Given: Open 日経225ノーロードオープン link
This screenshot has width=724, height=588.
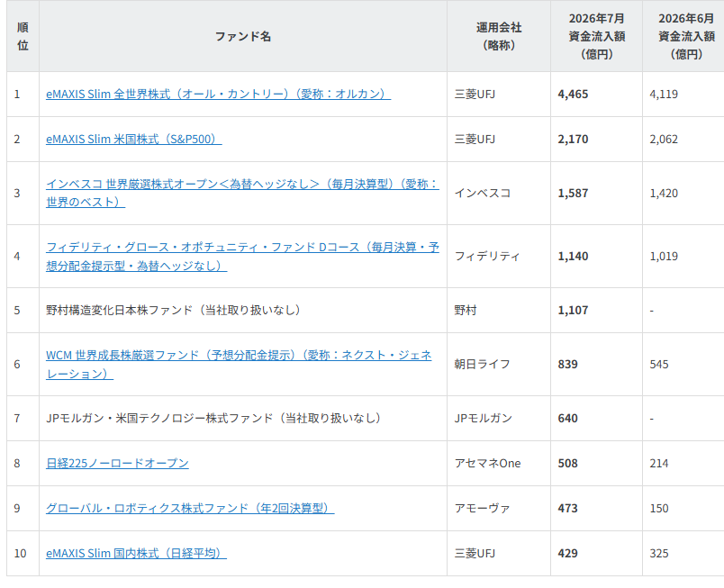Looking at the screenshot, I should (x=117, y=464).
